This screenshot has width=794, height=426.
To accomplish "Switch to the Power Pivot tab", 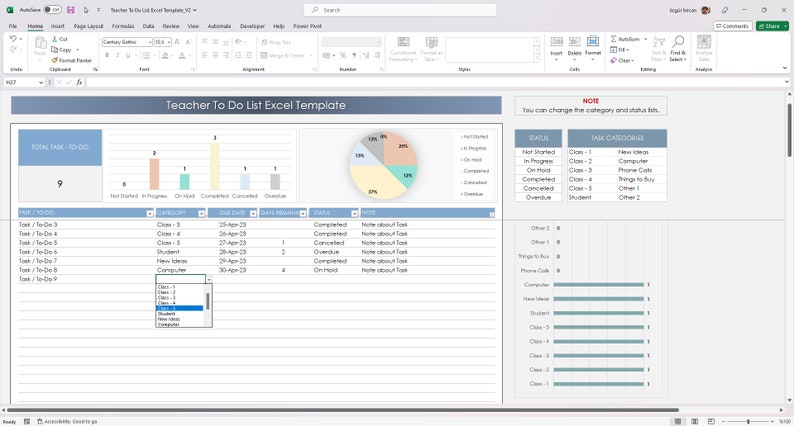I will tap(307, 26).
